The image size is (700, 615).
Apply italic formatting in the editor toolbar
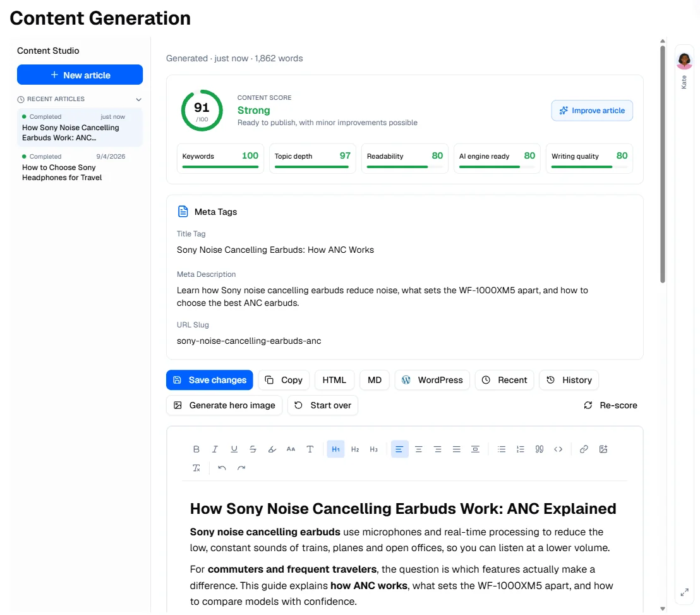(215, 449)
